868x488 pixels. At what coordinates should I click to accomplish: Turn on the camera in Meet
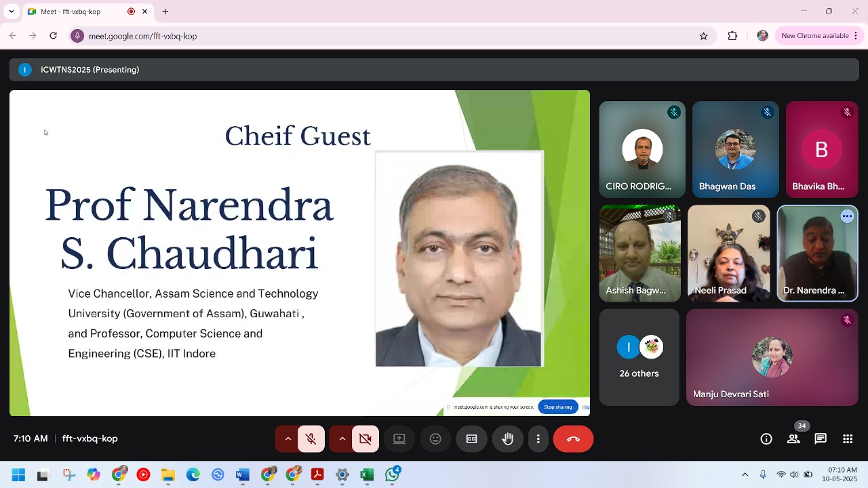tap(366, 439)
